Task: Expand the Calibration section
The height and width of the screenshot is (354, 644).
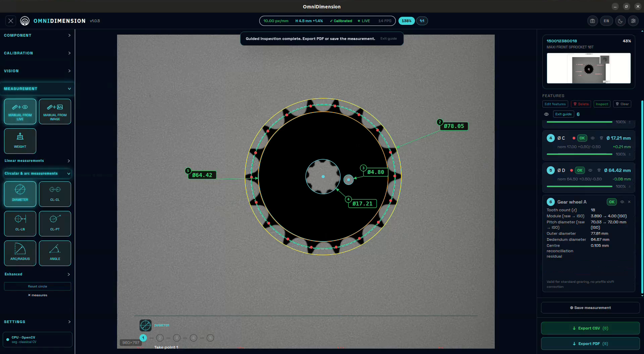Action: (37, 53)
